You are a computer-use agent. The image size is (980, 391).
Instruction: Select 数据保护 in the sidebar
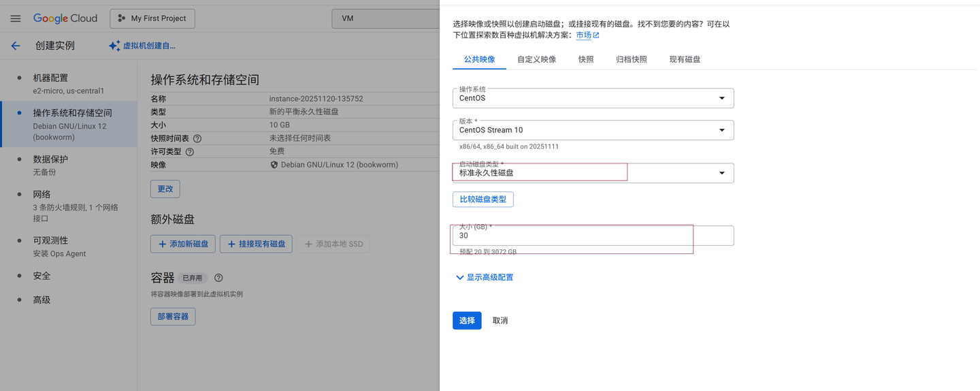click(x=68, y=165)
